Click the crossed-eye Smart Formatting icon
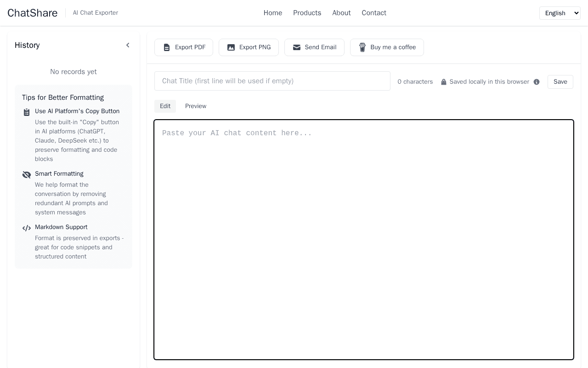This screenshot has width=588, height=368. 27,175
